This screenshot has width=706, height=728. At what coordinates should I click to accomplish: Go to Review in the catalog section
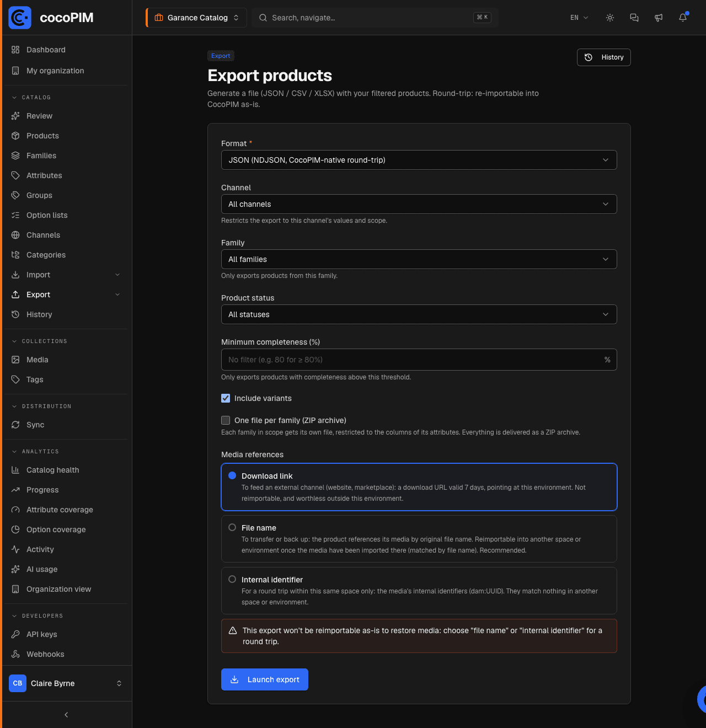[x=66, y=116]
